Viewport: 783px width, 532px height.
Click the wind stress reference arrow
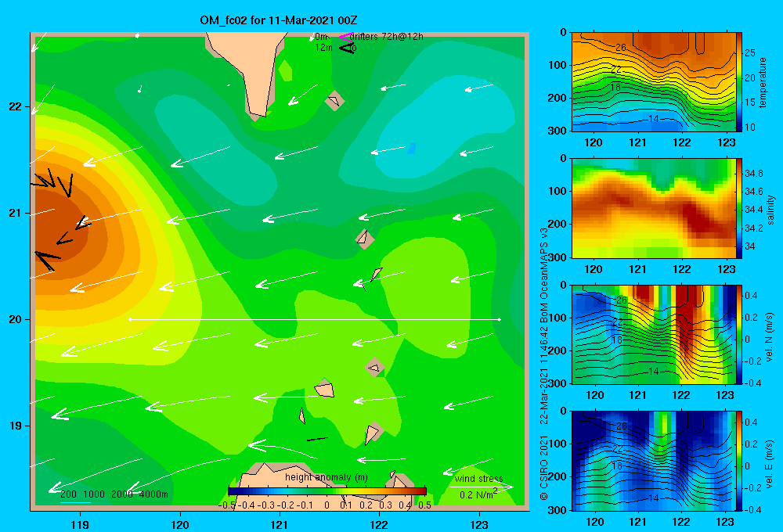tap(481, 487)
